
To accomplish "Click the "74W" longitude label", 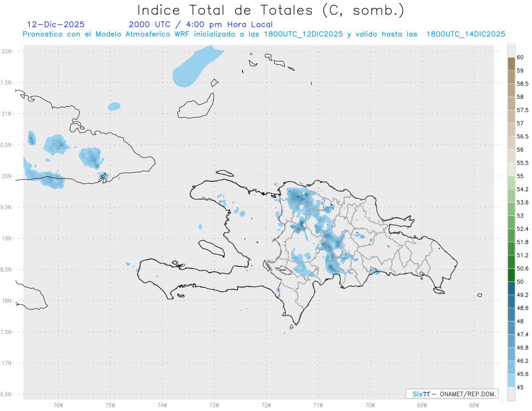I will pyautogui.click(x=162, y=405).
